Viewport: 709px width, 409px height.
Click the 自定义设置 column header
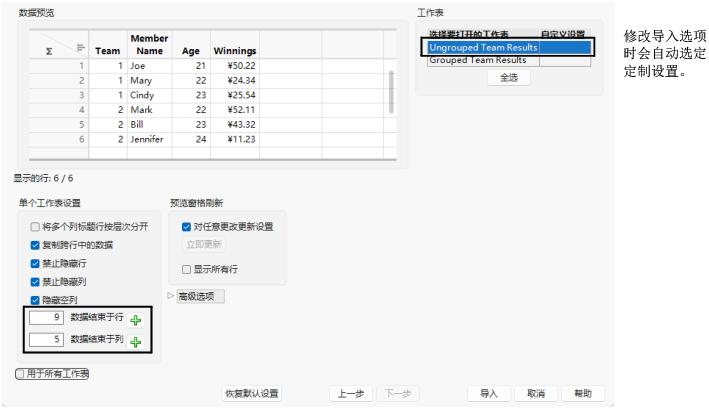[563, 34]
